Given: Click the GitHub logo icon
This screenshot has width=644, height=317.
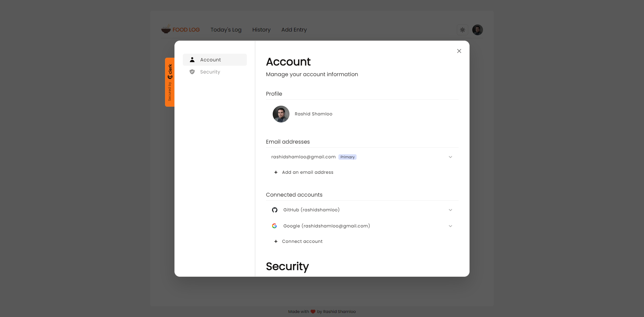Looking at the screenshot, I should point(275,210).
